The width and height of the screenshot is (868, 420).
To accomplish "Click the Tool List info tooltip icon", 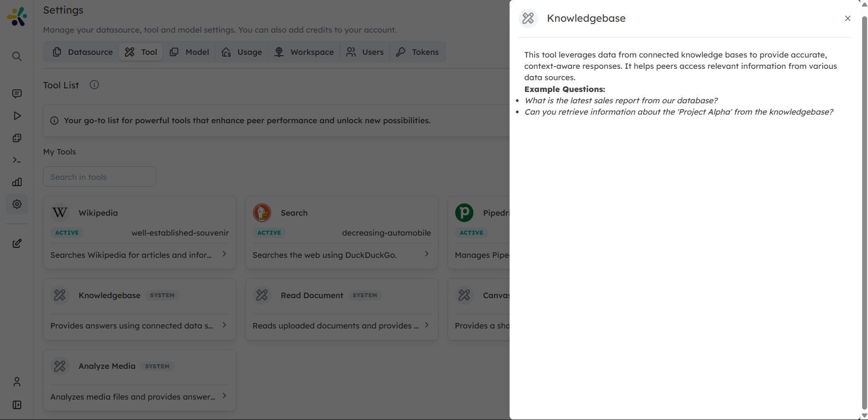I will click(94, 85).
